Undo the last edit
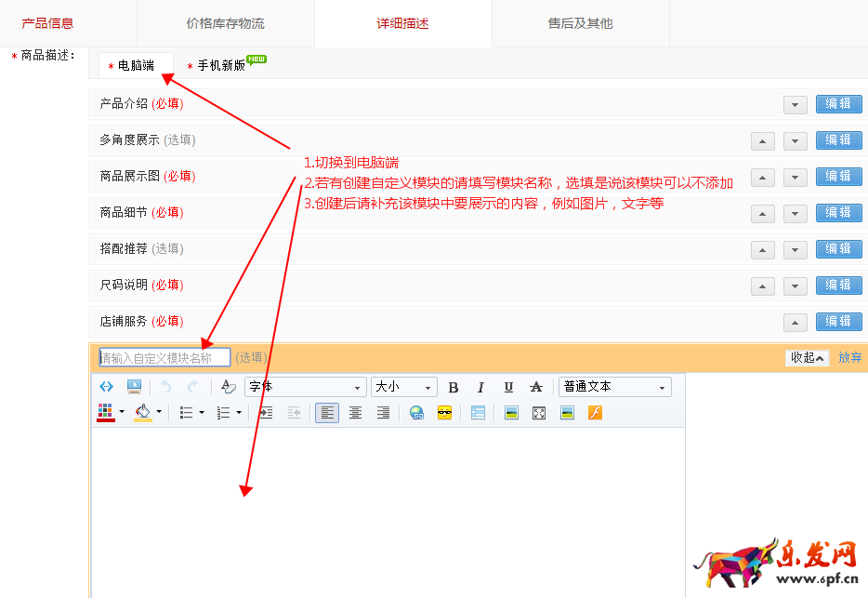The height and width of the screenshot is (598, 868). click(x=165, y=386)
